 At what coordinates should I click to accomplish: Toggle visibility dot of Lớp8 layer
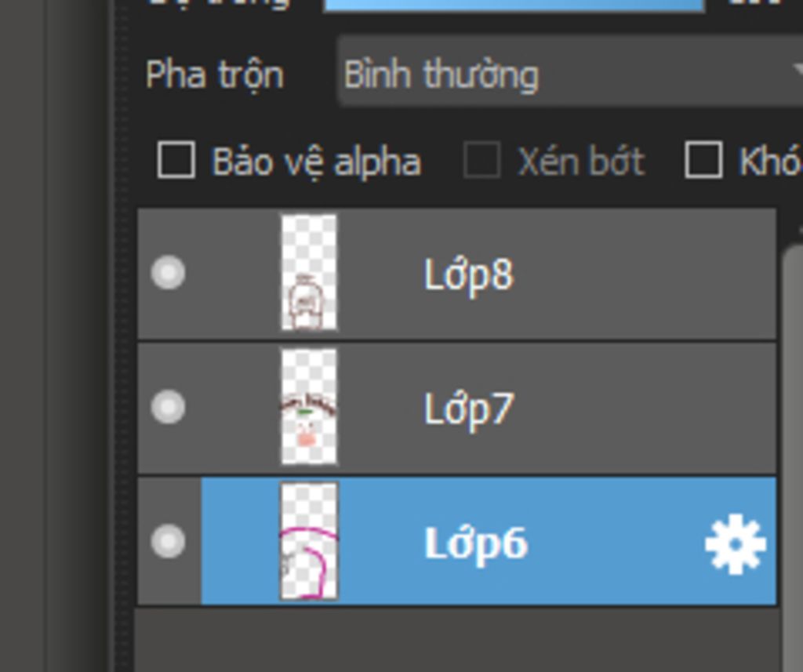(168, 273)
